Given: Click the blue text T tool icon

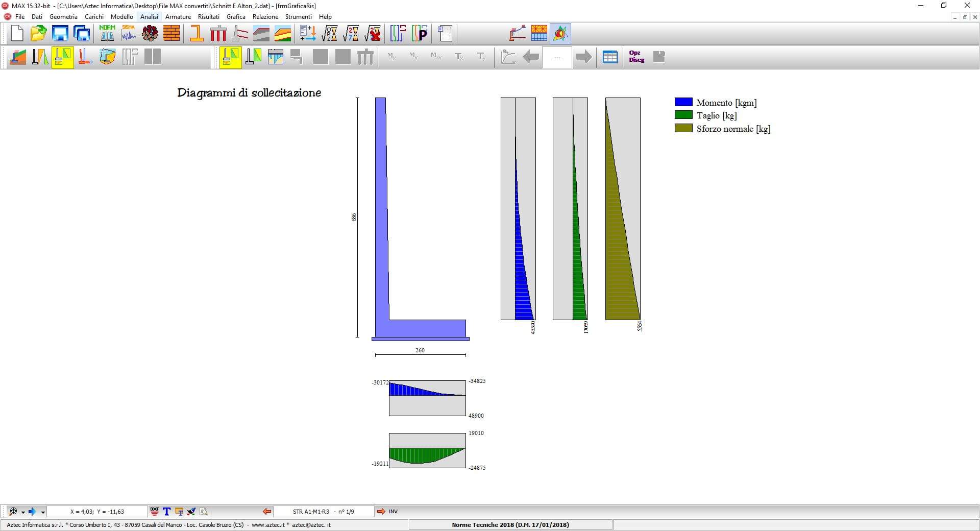Looking at the screenshot, I should coord(166,511).
